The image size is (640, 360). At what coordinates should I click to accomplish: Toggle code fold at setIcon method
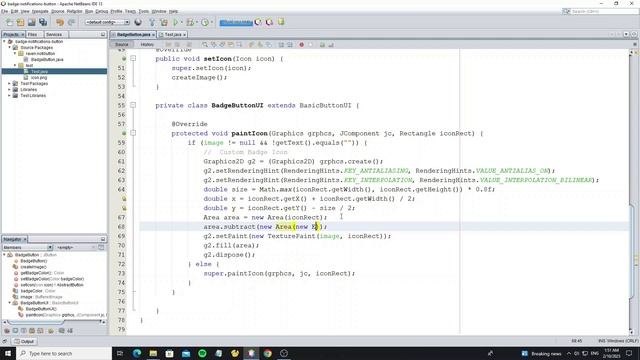[x=133, y=59]
